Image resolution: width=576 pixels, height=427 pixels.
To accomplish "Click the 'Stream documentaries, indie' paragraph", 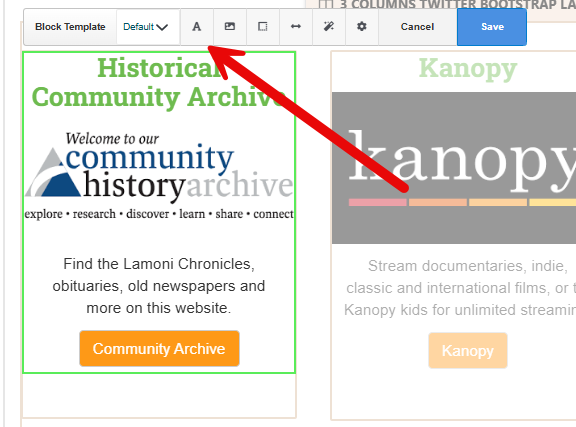I will [460, 288].
